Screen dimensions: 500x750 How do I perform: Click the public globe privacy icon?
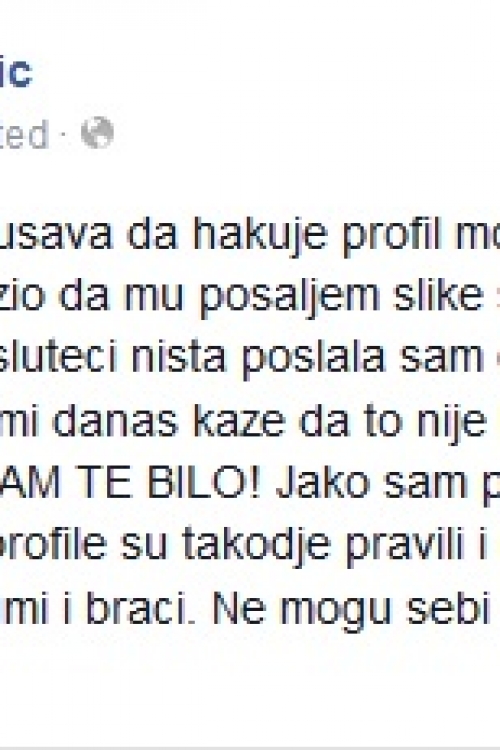98,132
